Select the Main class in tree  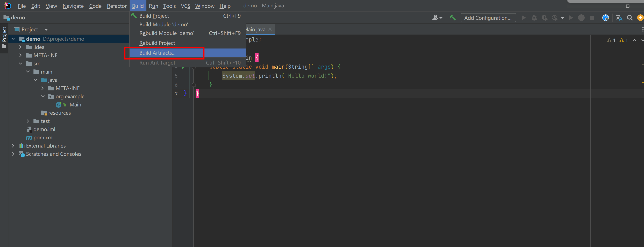(75, 105)
